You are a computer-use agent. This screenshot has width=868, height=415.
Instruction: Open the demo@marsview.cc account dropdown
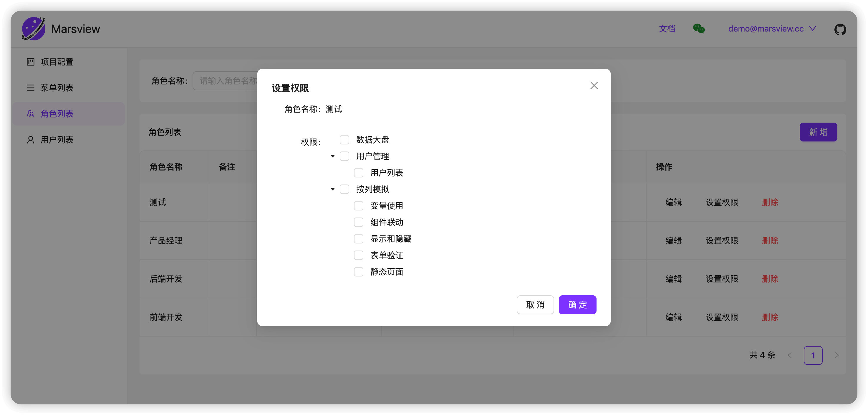(x=772, y=29)
